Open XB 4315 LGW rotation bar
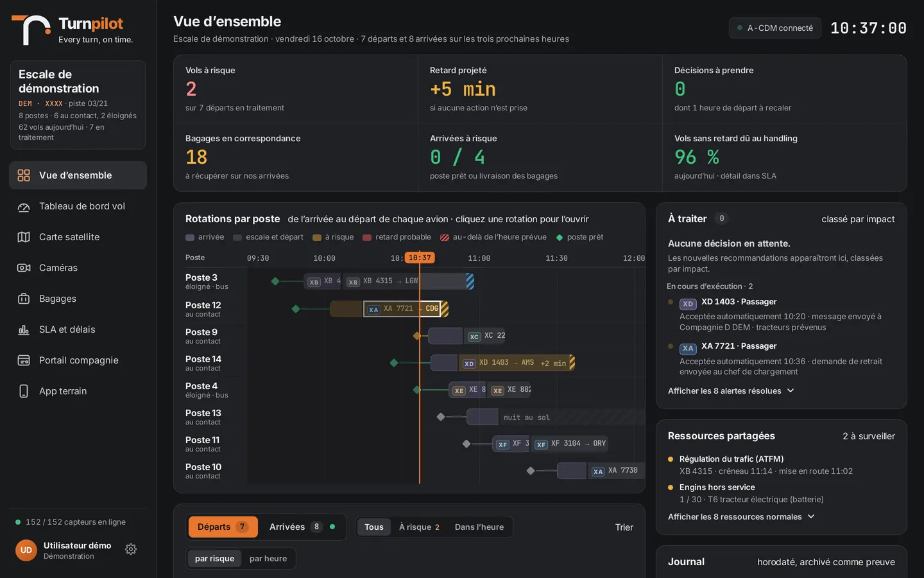924x578 pixels. (409, 281)
